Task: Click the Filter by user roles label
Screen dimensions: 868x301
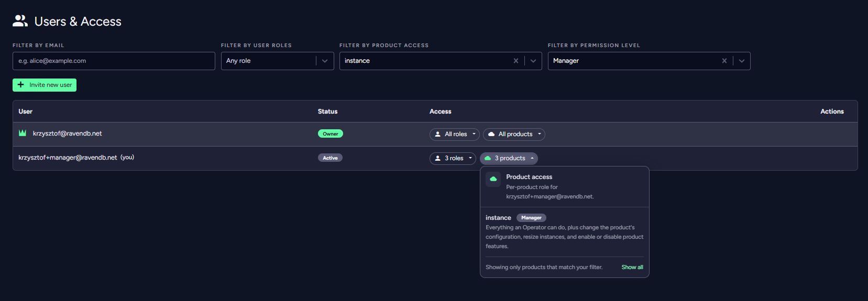Action: 256,46
